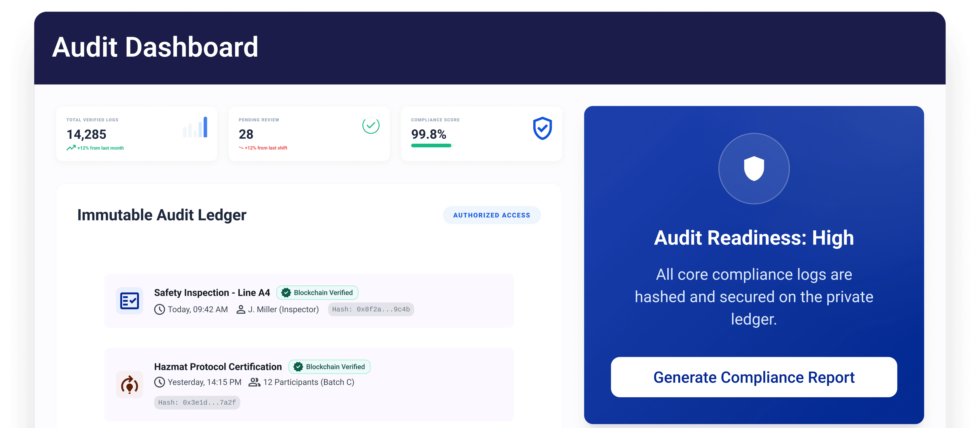Viewport: 980px width, 428px height.
Task: Click the Hash: 0x3e1d...7a2f chip
Action: click(x=197, y=402)
